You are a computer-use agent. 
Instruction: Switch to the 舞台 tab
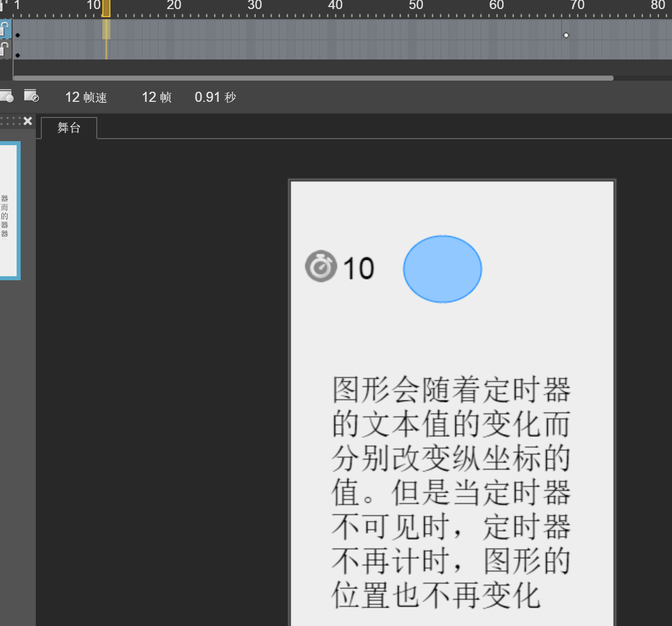click(69, 128)
